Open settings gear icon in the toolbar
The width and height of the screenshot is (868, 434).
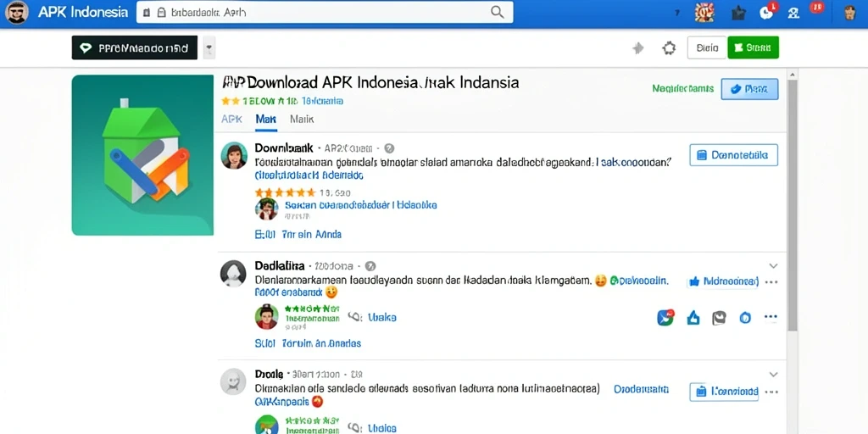[x=669, y=48]
